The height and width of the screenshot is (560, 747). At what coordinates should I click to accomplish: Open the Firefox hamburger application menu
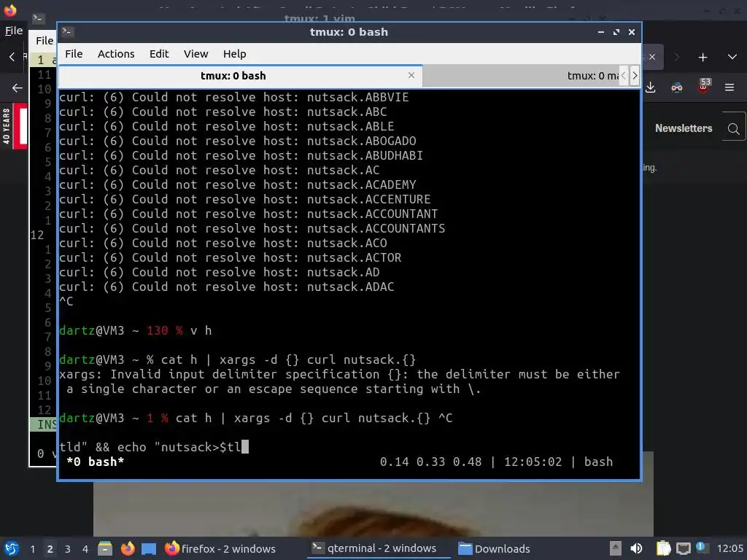[x=729, y=87]
